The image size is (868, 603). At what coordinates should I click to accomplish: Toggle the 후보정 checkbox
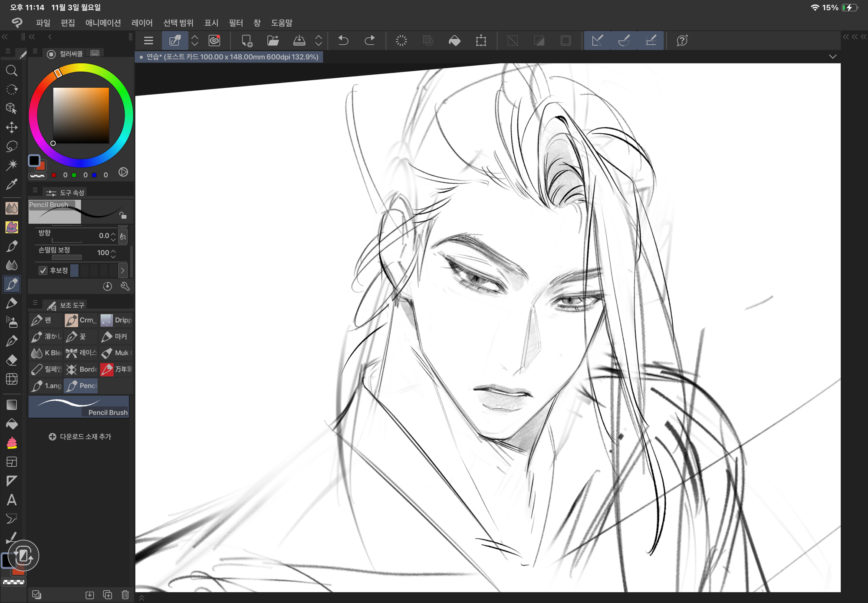[x=43, y=270]
